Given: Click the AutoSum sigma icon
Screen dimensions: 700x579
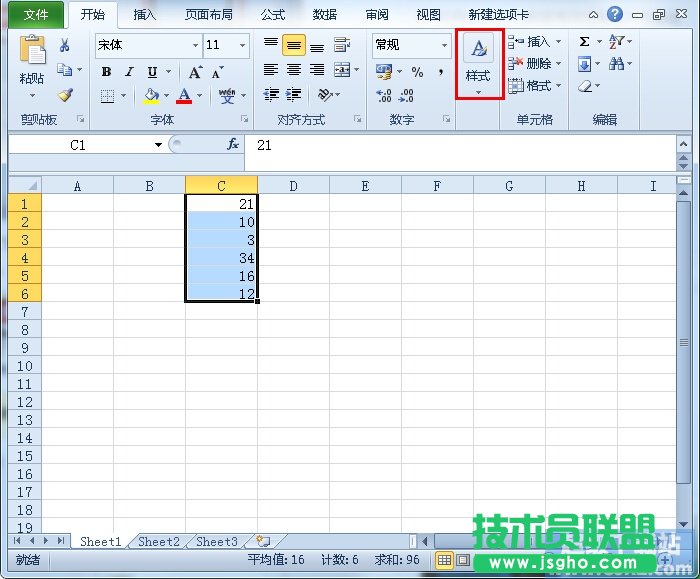Looking at the screenshot, I should [x=584, y=42].
